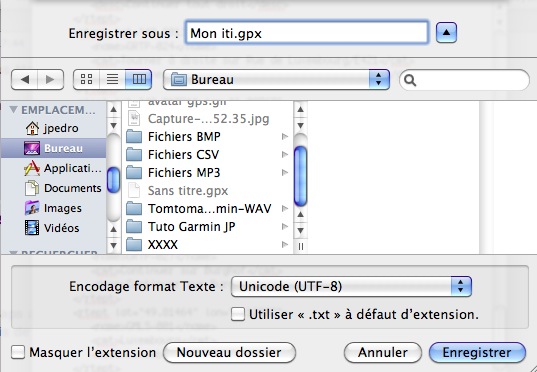
Task: Expand arrow next to Tuto Garmin JP
Action: [285, 227]
